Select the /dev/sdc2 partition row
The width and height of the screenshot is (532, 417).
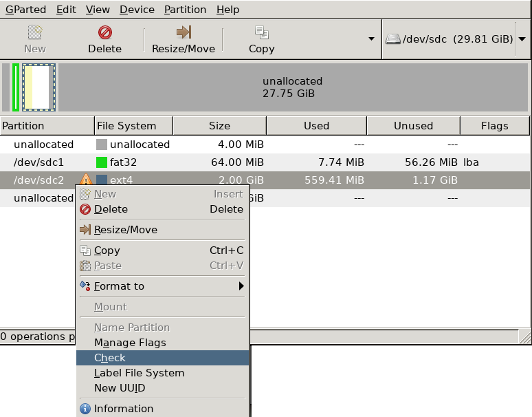click(265, 180)
